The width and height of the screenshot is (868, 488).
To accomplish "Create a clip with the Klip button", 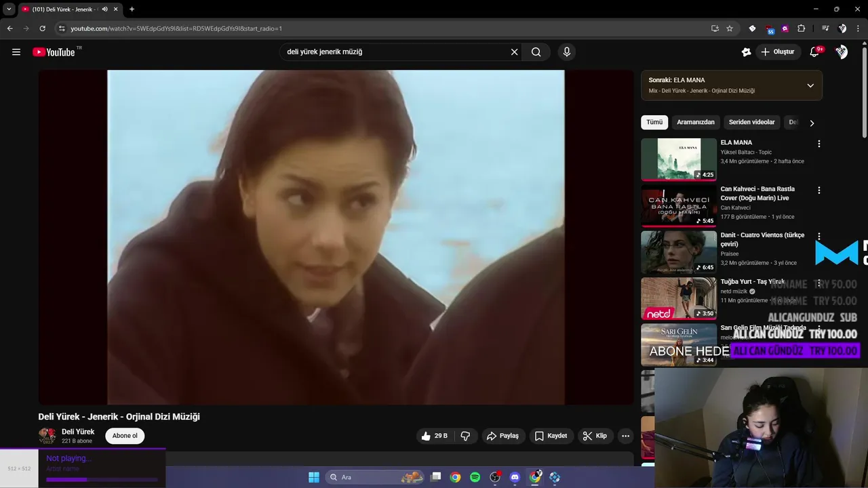I will [595, 436].
